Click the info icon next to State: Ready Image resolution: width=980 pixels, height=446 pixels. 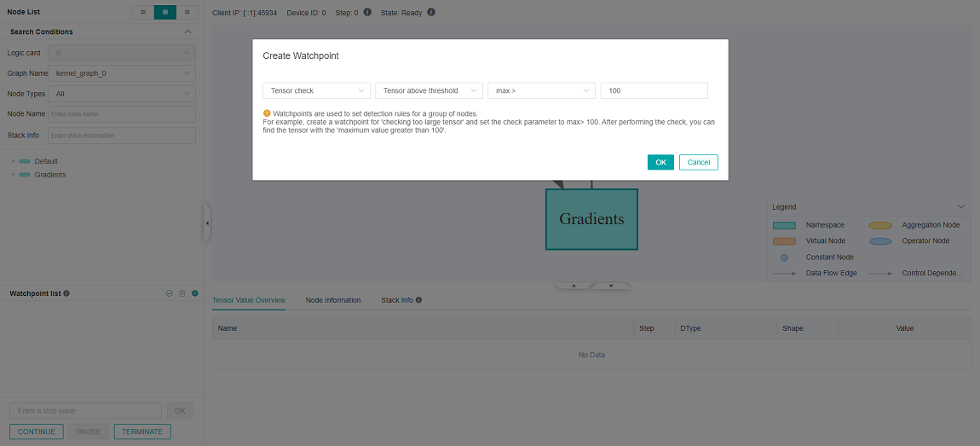click(x=430, y=13)
